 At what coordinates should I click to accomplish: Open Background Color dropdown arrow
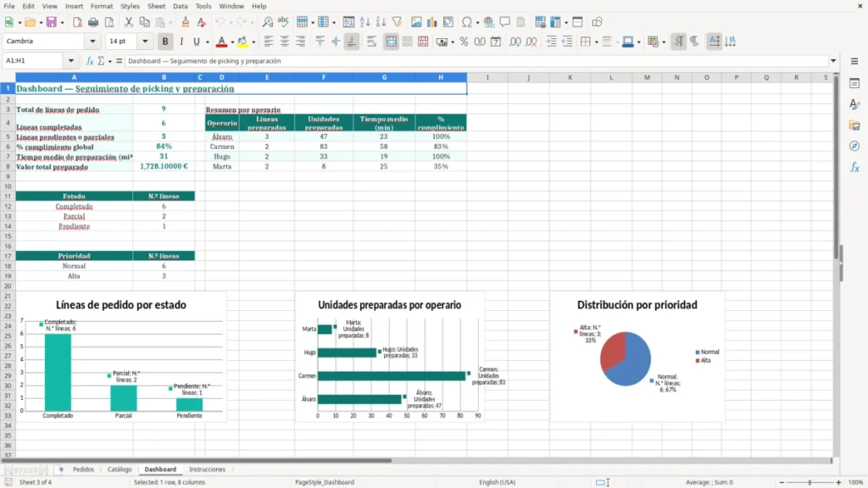pyautogui.click(x=253, y=42)
